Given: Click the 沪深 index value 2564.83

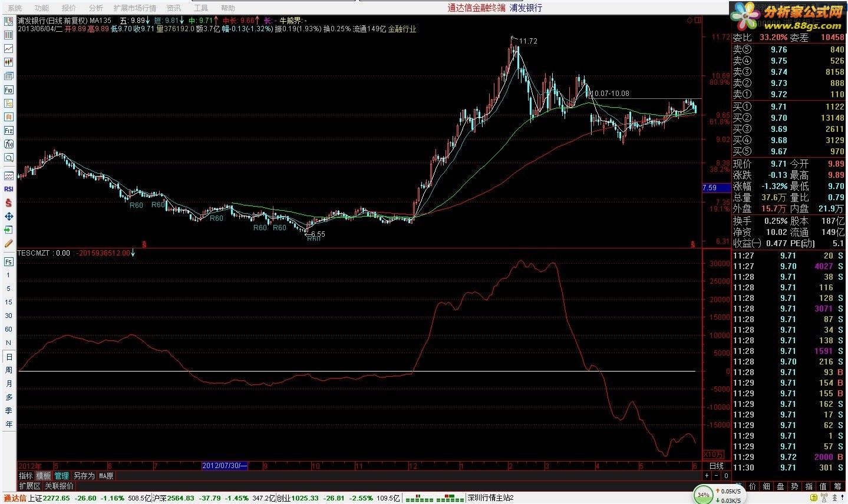Looking at the screenshot, I should point(181,498).
